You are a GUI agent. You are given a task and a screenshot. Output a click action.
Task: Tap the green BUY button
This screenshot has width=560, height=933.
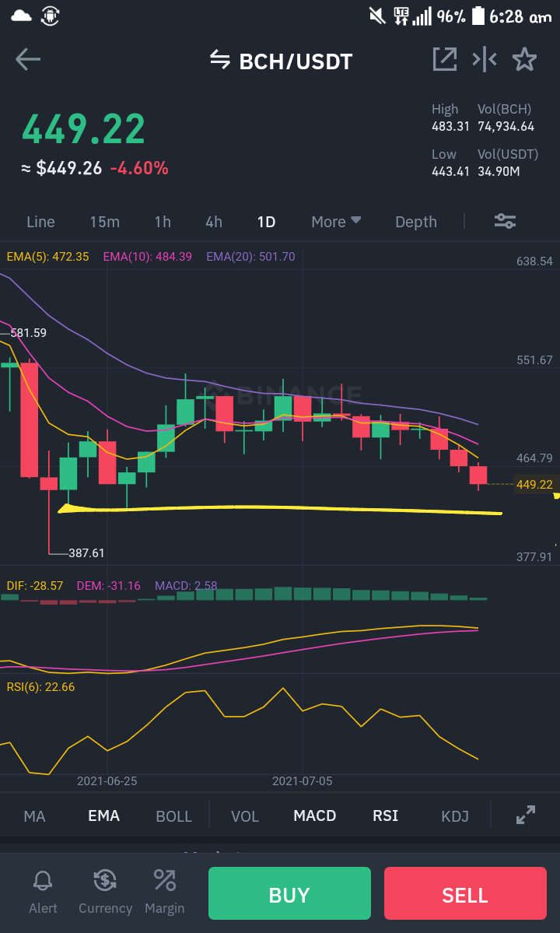pos(289,894)
